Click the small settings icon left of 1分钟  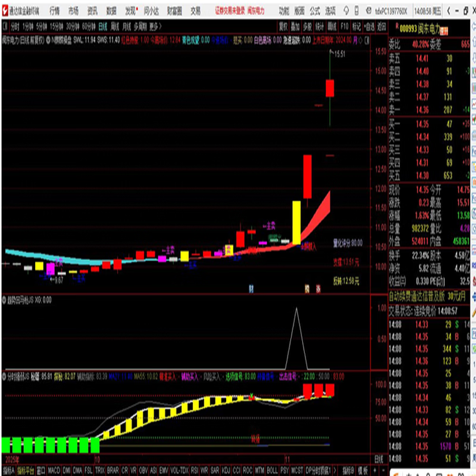tap(5, 26)
